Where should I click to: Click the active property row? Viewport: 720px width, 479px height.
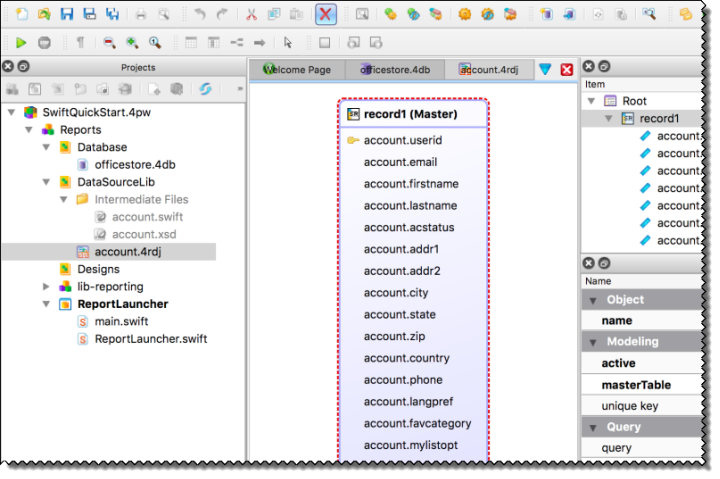tap(642, 363)
